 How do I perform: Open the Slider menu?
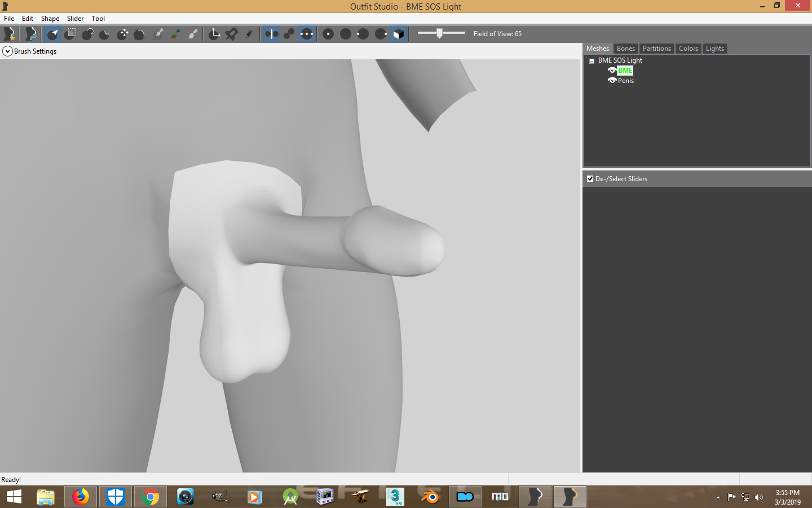coord(75,19)
